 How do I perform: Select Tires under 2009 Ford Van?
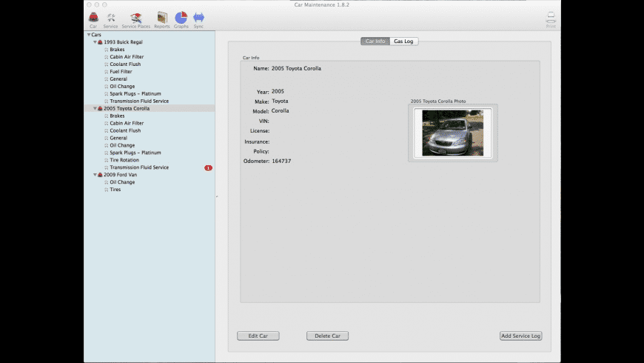[115, 190]
